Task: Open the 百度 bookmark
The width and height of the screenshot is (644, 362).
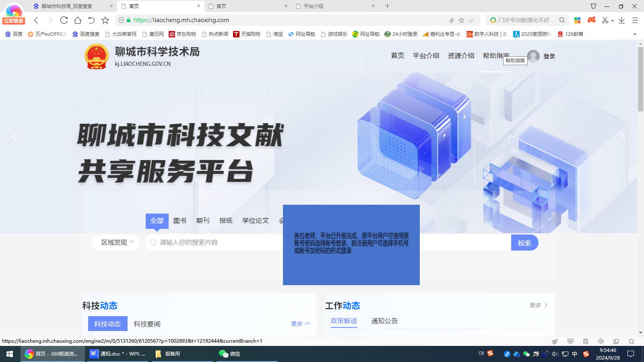Action: pos(14,34)
